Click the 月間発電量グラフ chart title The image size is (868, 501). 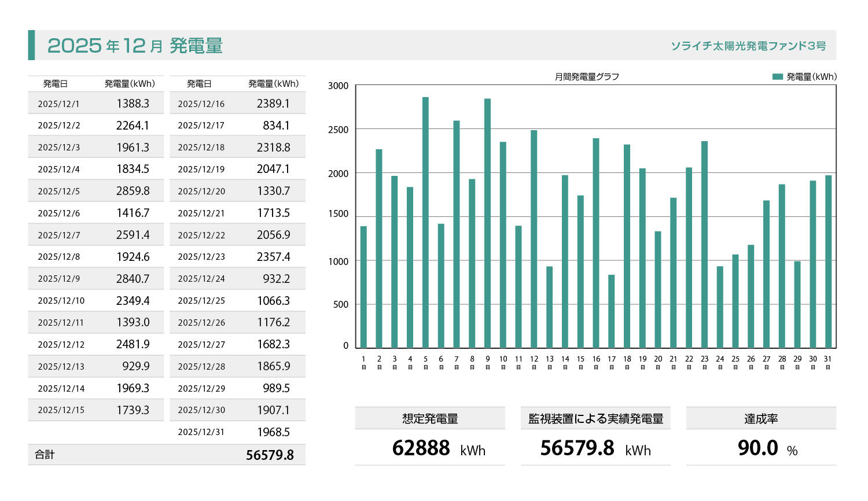coord(587,76)
